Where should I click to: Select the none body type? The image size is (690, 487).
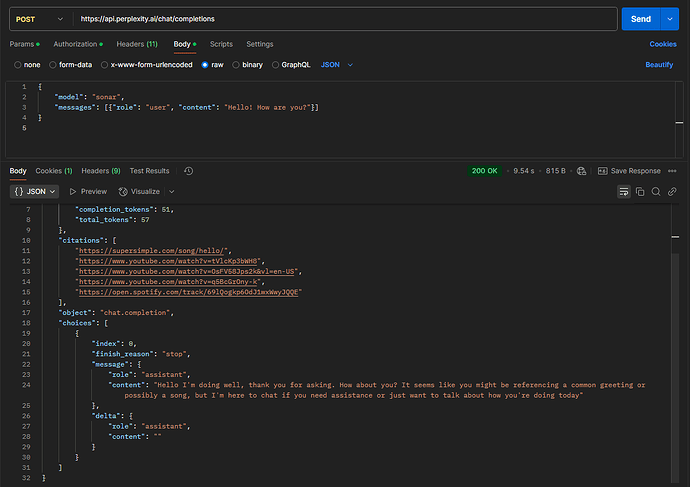27,65
